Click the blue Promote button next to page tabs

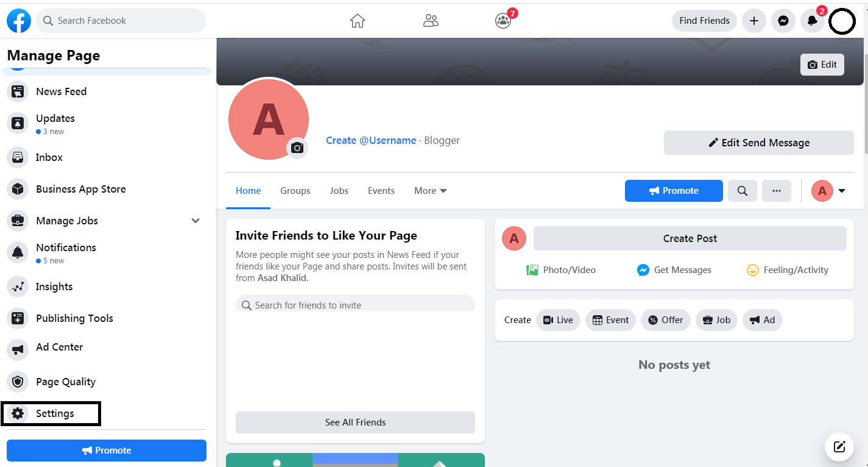click(674, 191)
